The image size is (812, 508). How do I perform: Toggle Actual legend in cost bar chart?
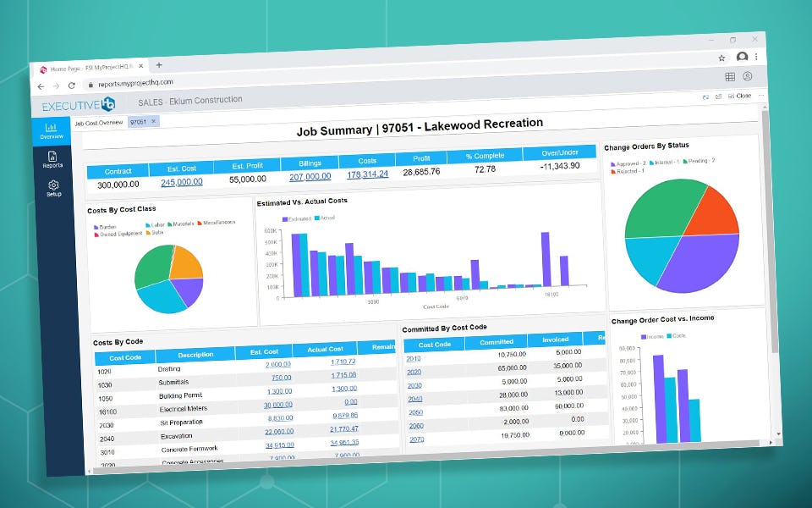325,218
